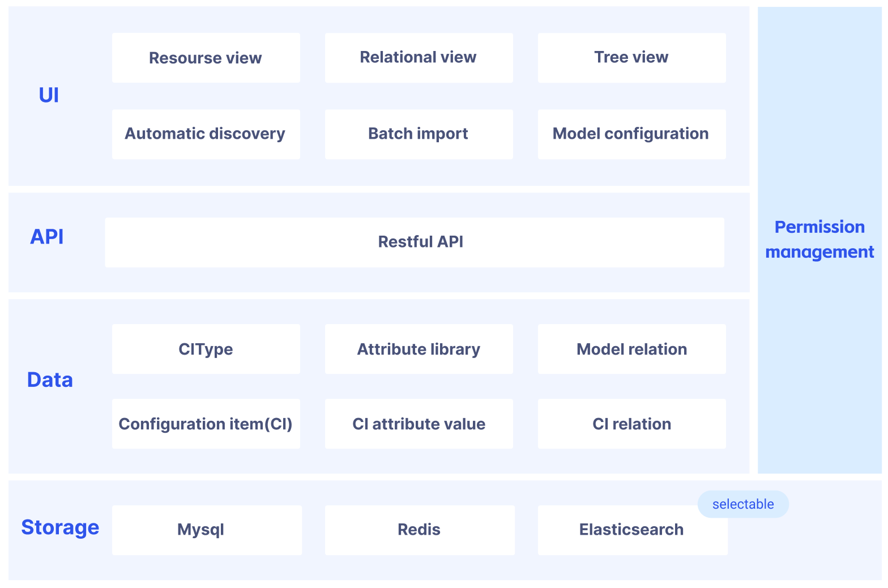The width and height of the screenshot is (888, 588).
Task: Click the Mysql storage box
Action: (x=207, y=530)
